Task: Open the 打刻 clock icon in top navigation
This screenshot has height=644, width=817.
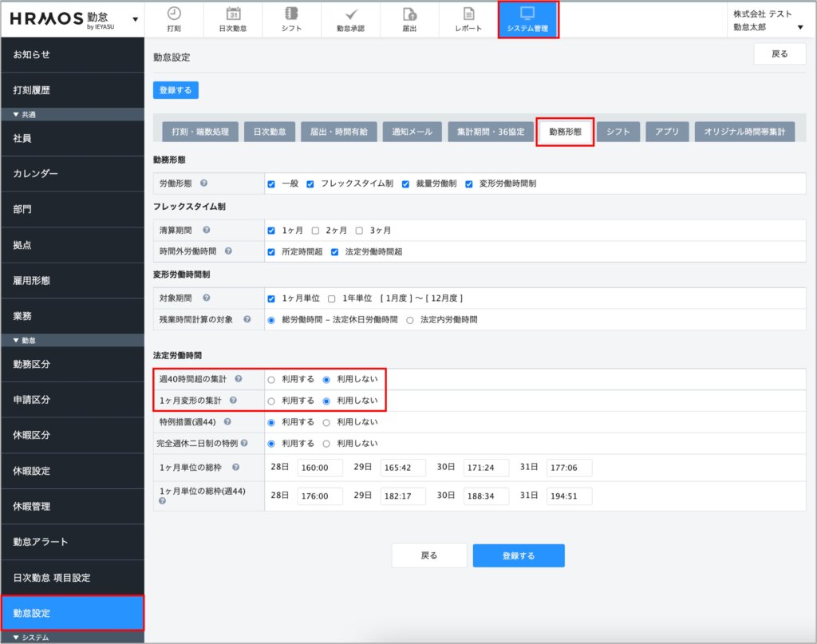Action: tap(174, 14)
